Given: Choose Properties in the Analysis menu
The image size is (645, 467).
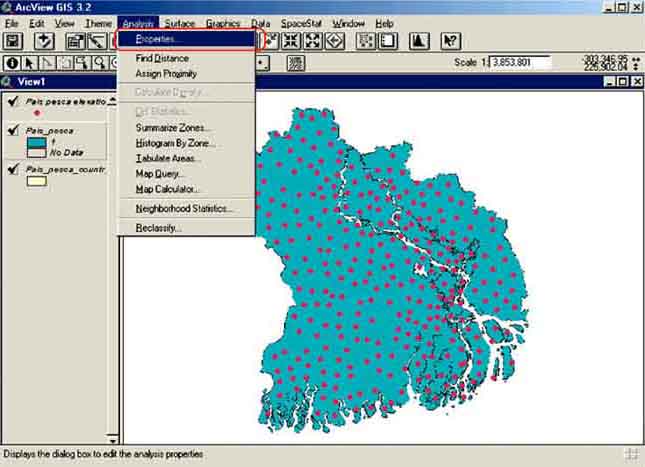Looking at the screenshot, I should point(158,40).
